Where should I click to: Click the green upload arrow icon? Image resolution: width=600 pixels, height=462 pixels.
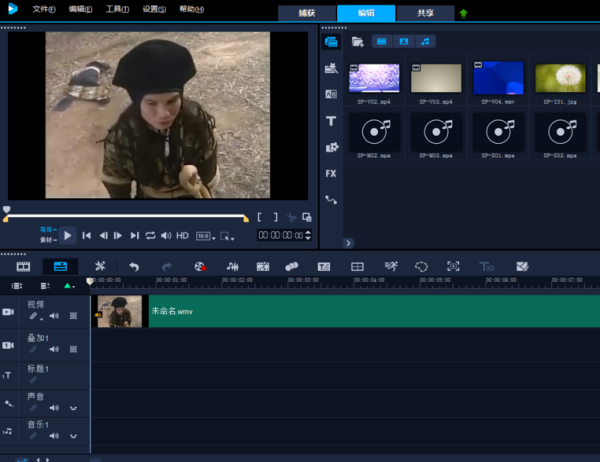(x=463, y=13)
